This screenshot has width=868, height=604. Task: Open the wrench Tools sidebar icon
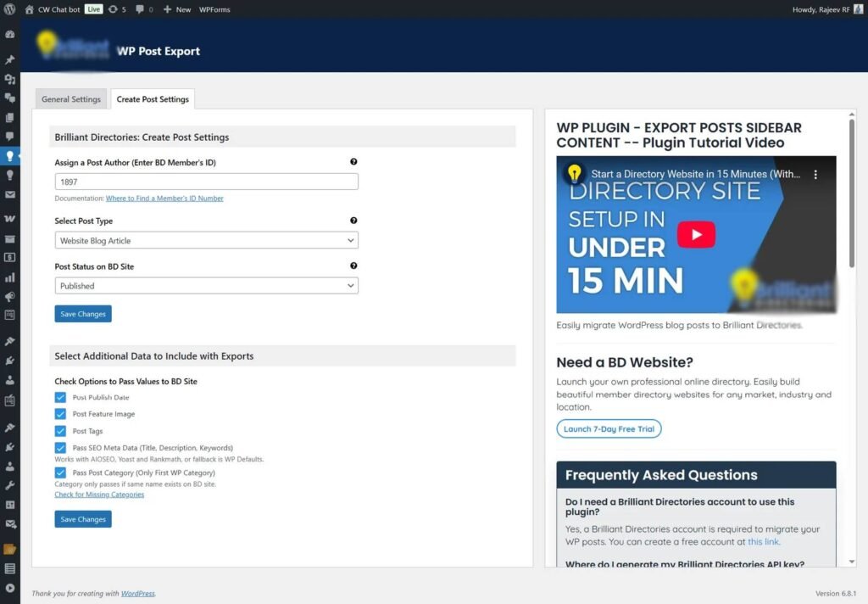pos(9,485)
